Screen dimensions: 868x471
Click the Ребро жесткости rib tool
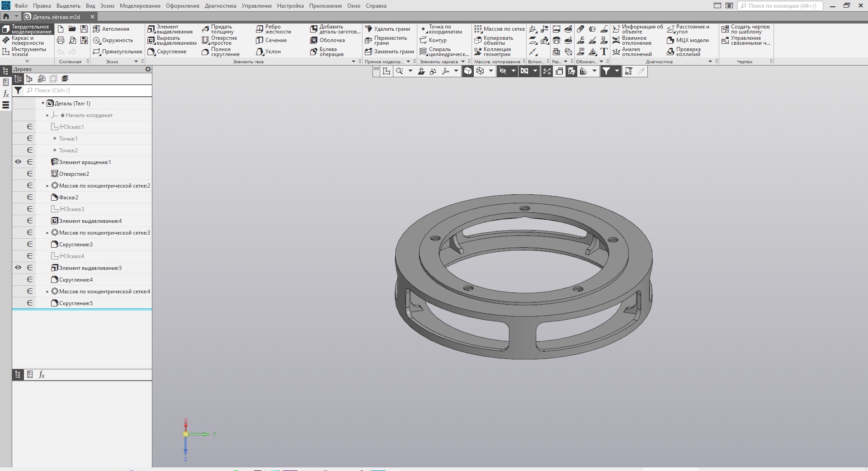[274, 29]
